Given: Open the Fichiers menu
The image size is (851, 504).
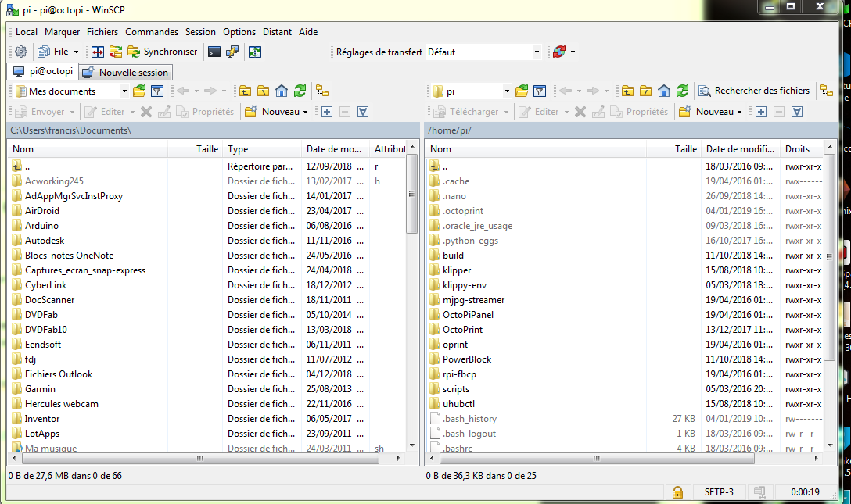Looking at the screenshot, I should (x=102, y=32).
